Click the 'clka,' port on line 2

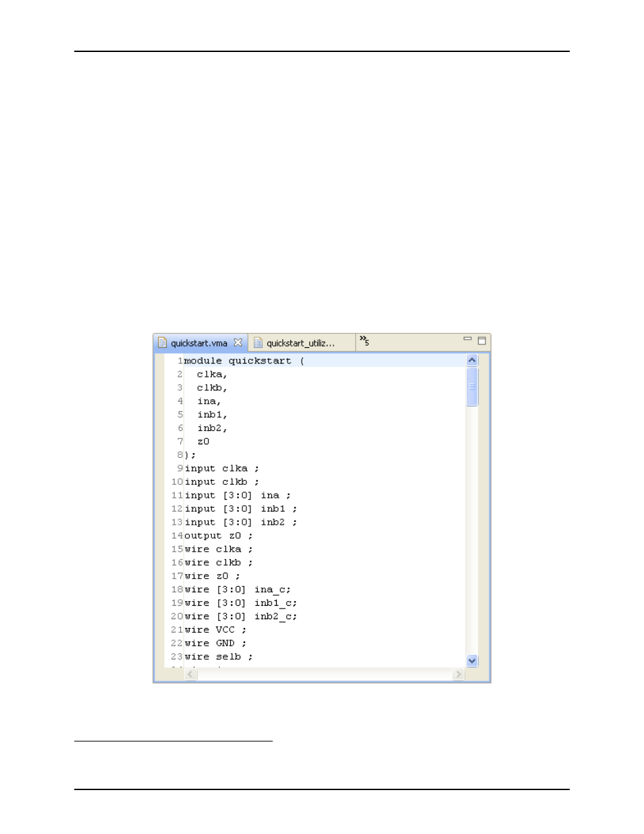click(212, 374)
